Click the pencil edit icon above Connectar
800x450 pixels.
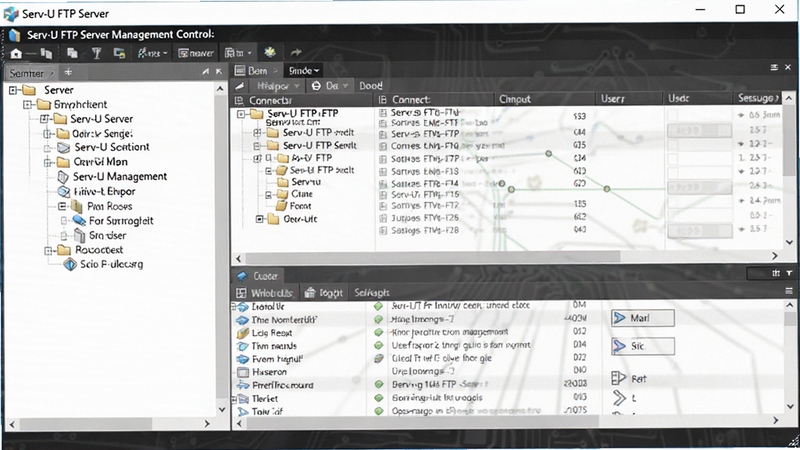coord(240,86)
